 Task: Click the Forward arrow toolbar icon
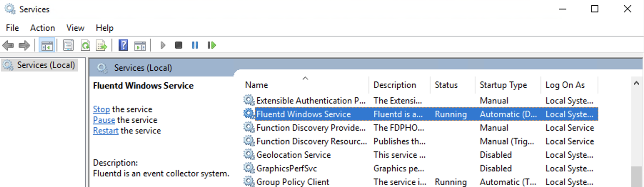(24, 45)
